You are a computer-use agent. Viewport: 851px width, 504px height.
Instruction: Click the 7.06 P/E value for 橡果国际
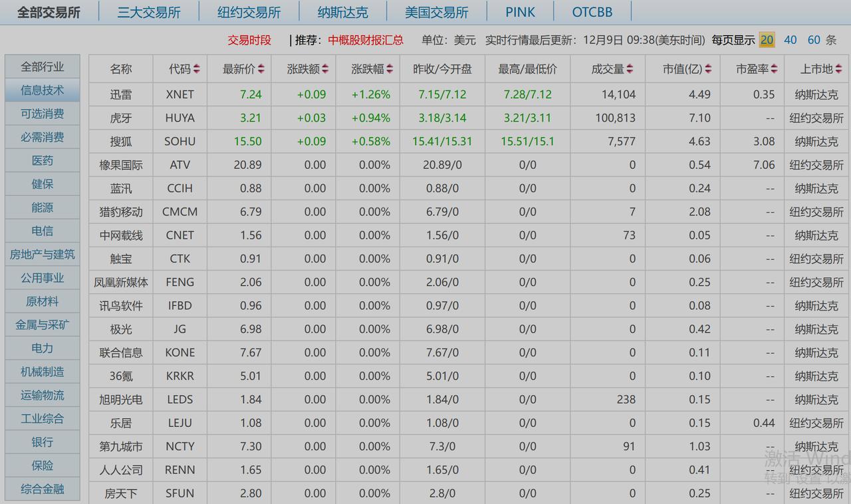point(764,165)
